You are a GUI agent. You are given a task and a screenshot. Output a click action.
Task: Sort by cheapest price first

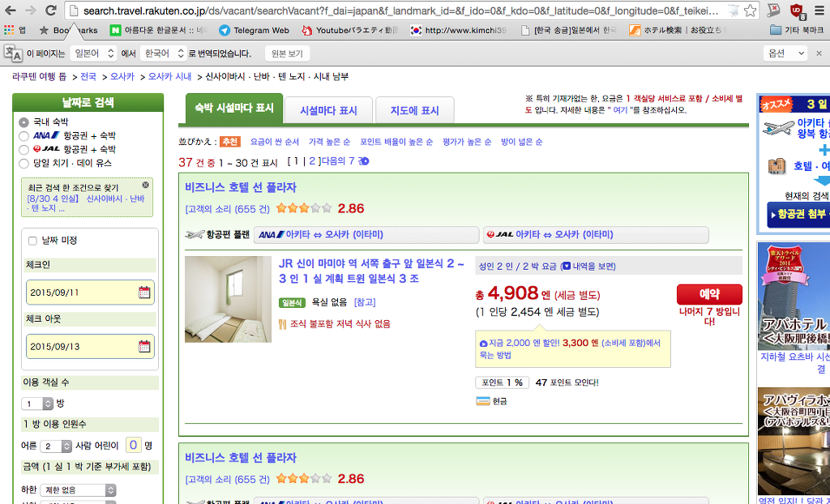click(x=275, y=142)
